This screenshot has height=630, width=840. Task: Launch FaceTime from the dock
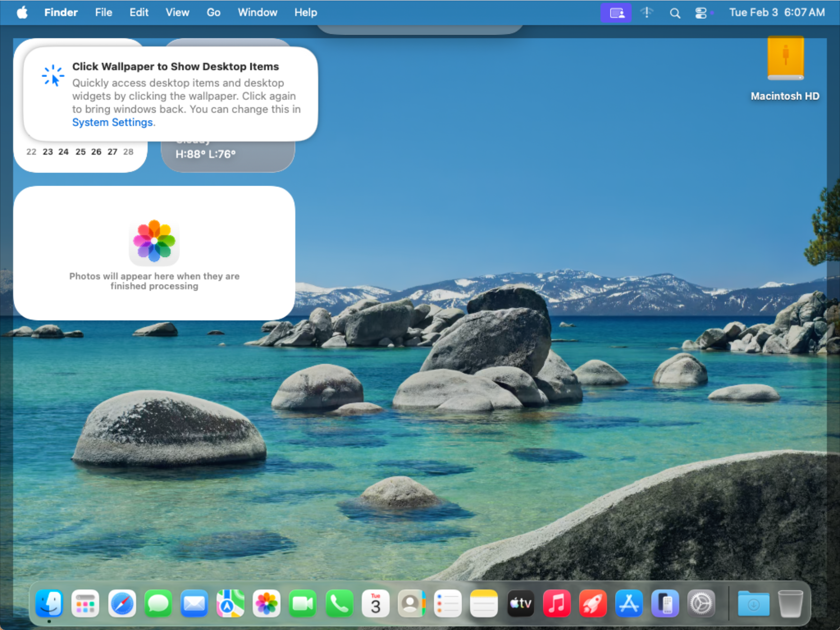tap(302, 604)
